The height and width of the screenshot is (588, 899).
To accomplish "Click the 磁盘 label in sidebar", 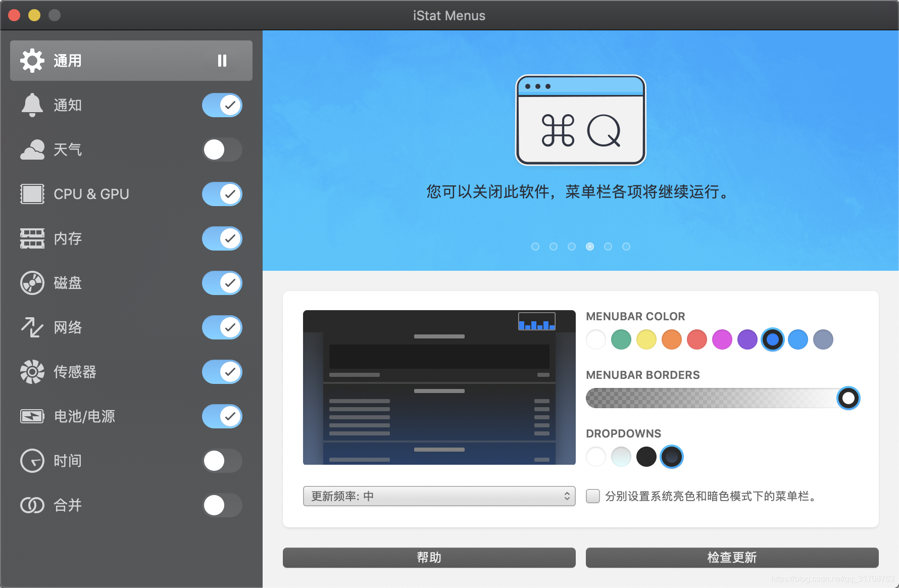I will click(68, 283).
